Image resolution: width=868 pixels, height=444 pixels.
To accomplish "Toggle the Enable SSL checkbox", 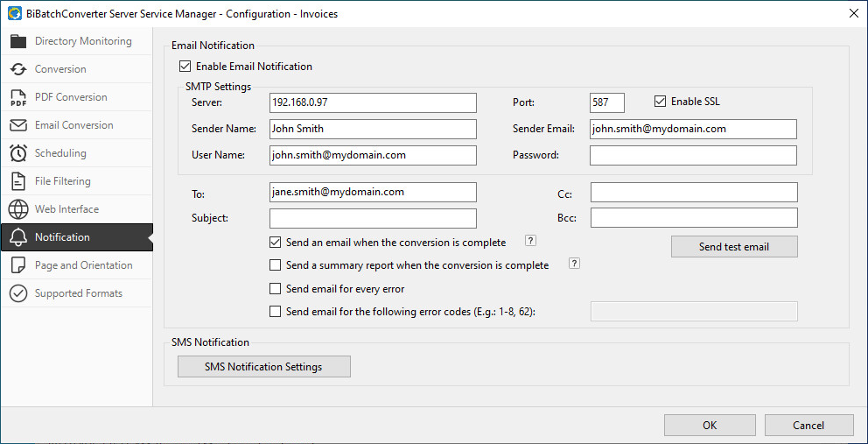I will [x=661, y=102].
